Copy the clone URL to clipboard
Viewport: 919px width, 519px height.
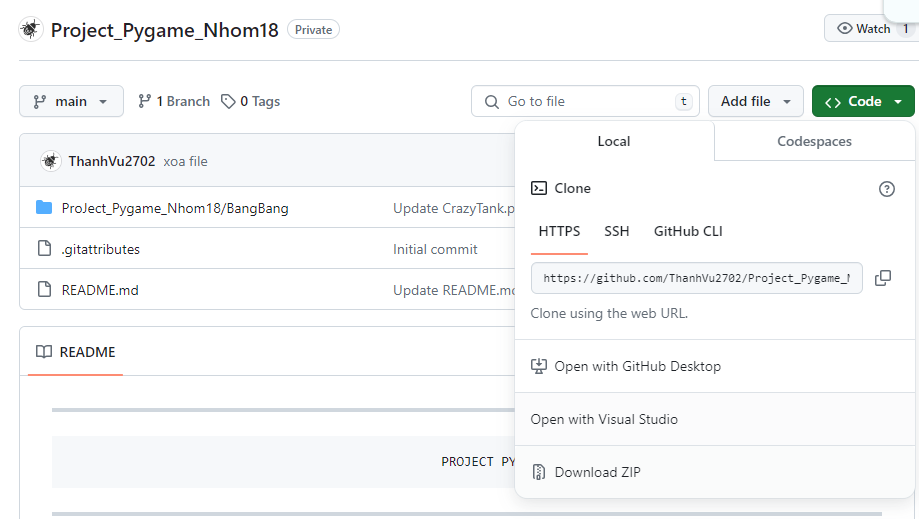[883, 278]
